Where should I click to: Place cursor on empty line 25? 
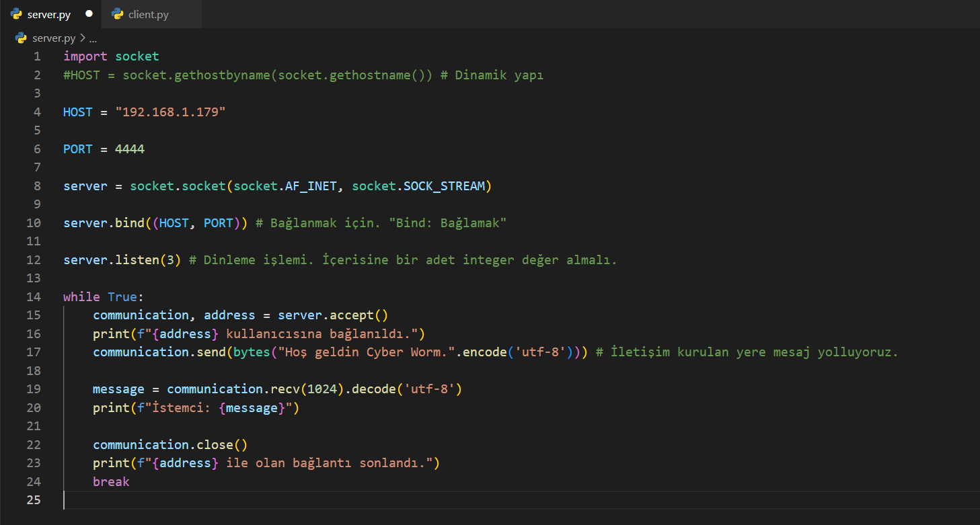(x=269, y=499)
